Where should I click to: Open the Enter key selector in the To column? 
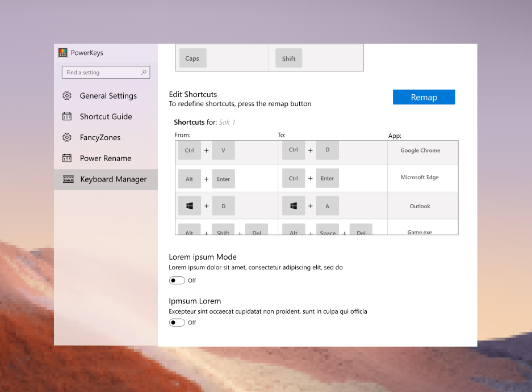tap(327, 178)
